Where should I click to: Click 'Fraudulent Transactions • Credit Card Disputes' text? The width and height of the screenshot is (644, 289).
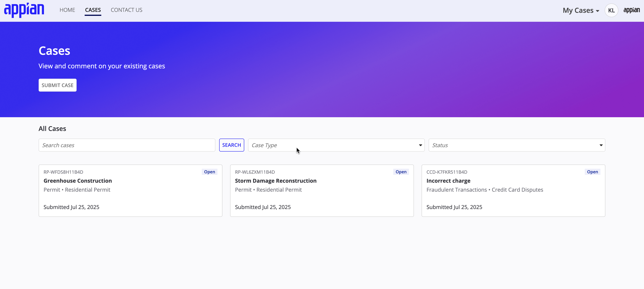tap(484, 190)
